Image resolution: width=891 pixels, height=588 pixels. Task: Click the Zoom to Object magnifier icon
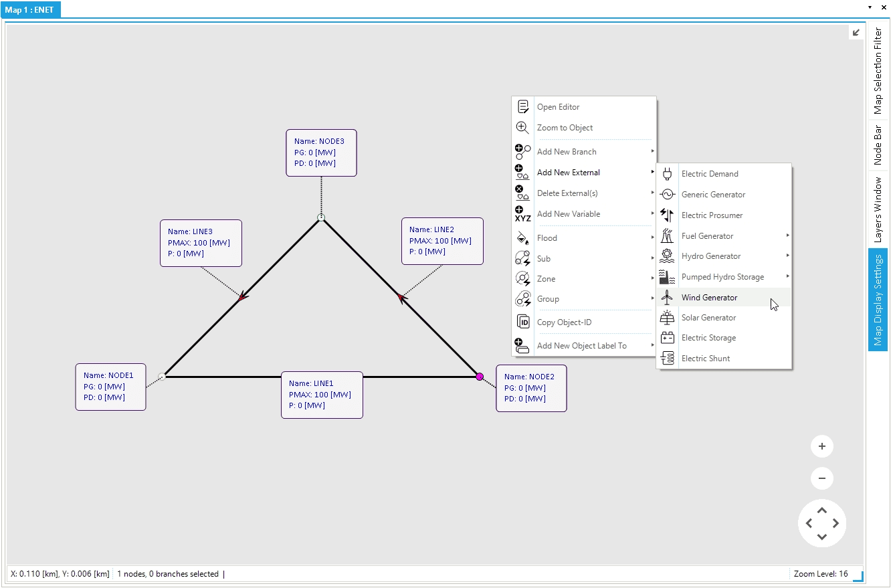522,128
